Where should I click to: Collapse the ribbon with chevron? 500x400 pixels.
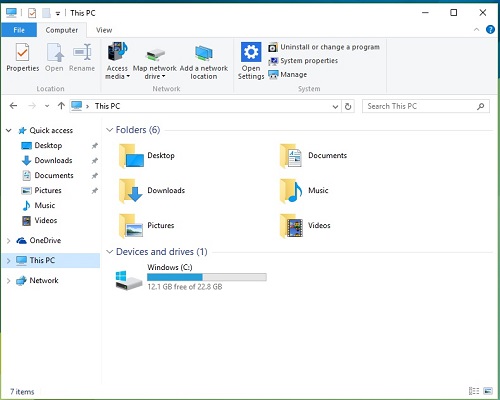477,30
